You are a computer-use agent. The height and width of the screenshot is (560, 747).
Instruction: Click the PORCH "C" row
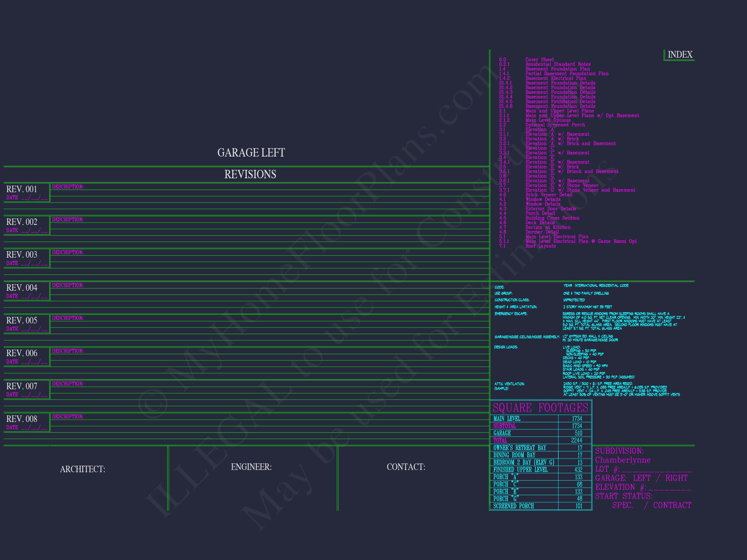click(x=541, y=484)
